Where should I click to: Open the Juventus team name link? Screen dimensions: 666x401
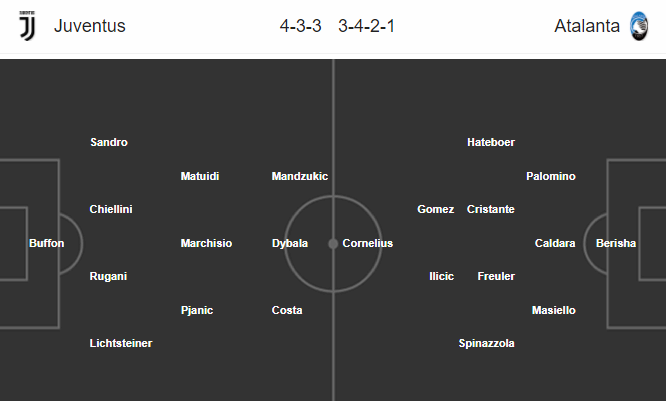(90, 26)
